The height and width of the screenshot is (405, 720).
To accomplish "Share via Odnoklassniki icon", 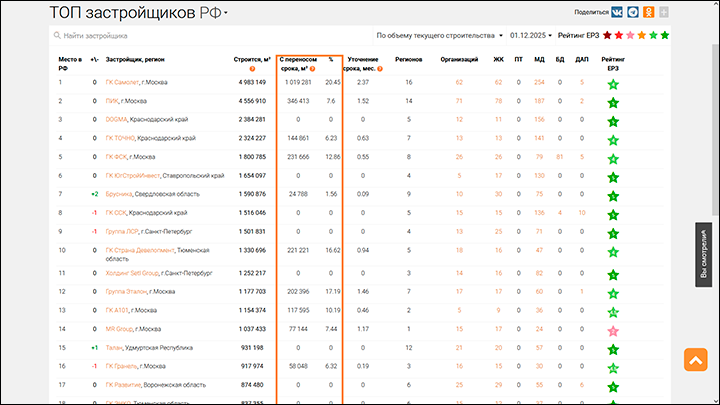I will [x=649, y=12].
